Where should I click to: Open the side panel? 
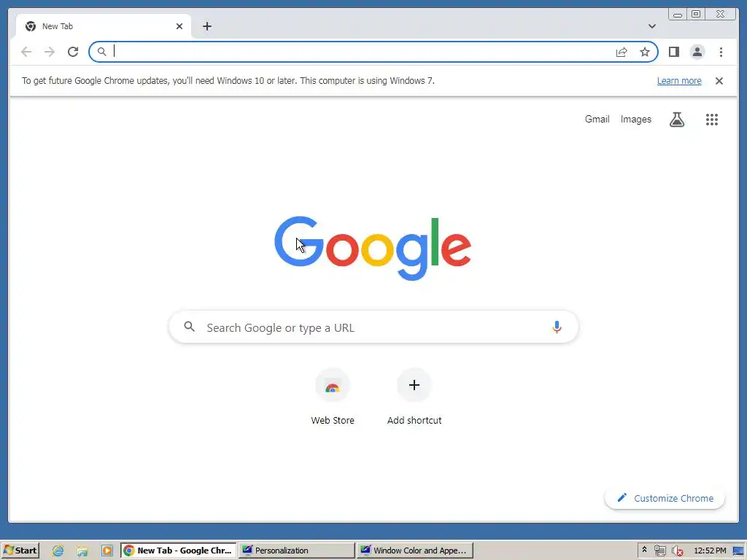(x=673, y=52)
